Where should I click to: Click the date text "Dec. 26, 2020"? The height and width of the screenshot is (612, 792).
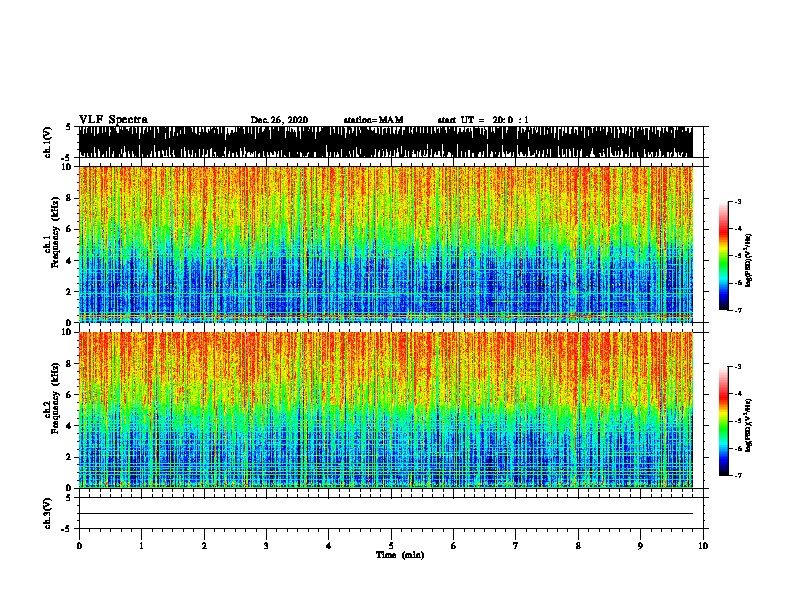279,120
